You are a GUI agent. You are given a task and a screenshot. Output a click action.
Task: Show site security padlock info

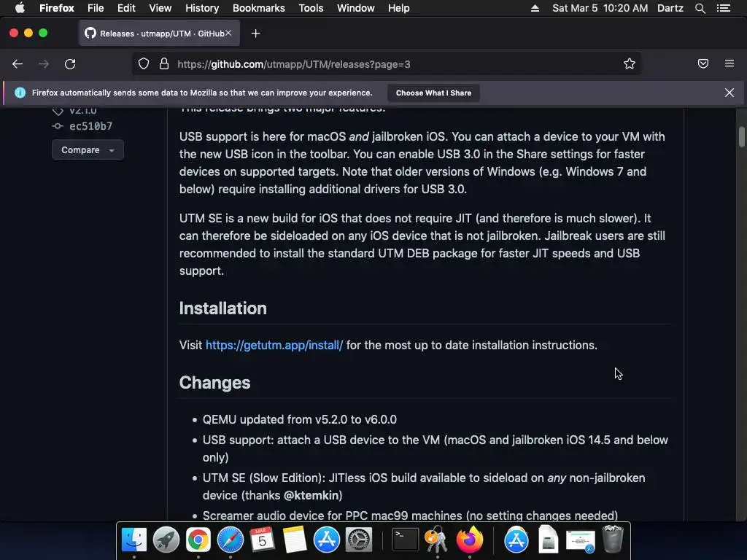point(164,64)
